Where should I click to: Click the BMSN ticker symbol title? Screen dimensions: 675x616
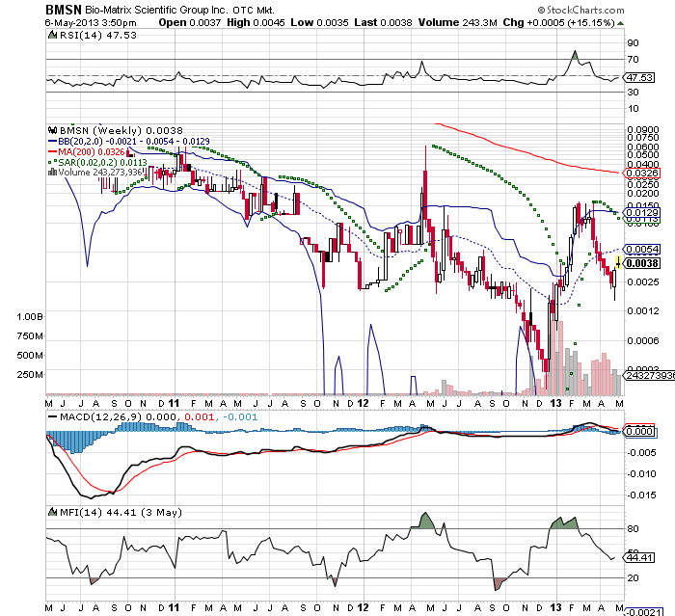[64, 9]
